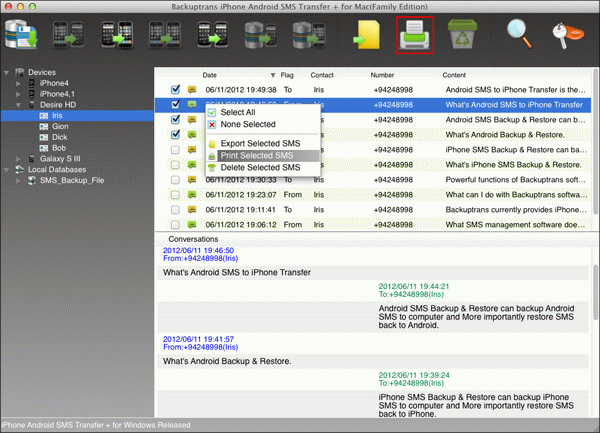Click the green recycle bin Delete icon
600x433 pixels.
click(462, 34)
